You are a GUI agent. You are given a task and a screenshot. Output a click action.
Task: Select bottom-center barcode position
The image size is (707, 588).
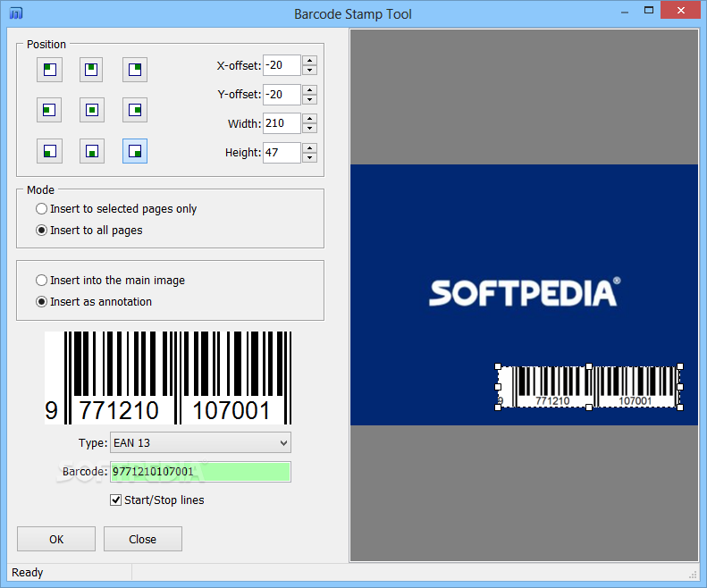tap(91, 151)
